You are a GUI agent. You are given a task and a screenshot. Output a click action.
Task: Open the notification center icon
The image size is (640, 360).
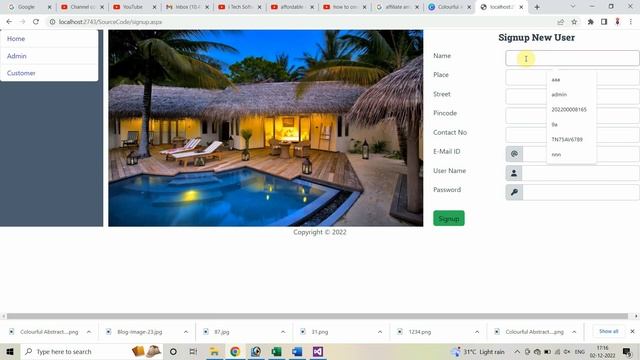click(627, 351)
